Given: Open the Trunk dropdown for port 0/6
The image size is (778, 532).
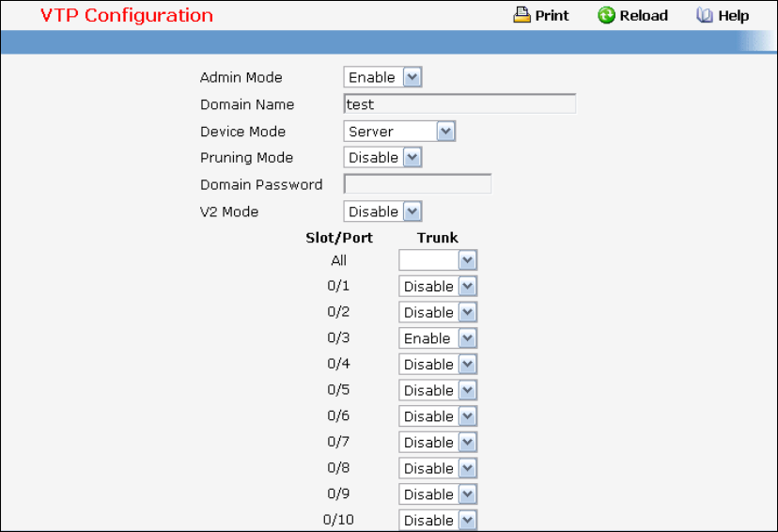Looking at the screenshot, I should [438, 416].
